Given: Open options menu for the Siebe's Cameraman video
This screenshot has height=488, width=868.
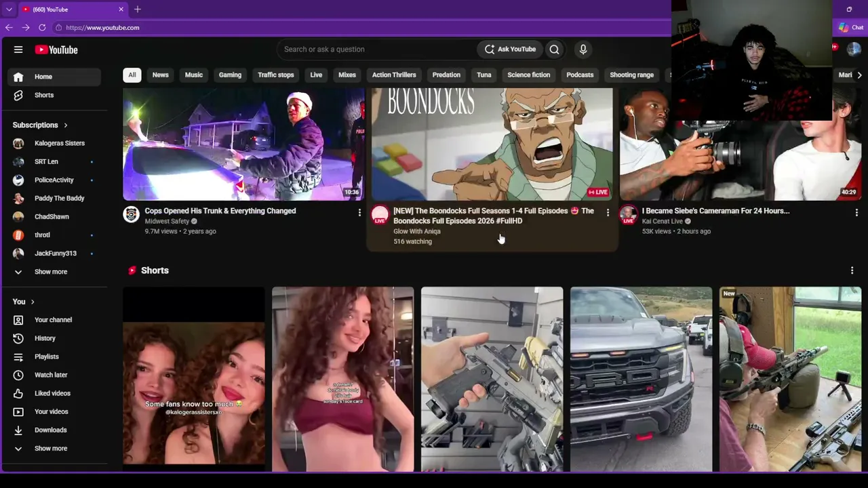Looking at the screenshot, I should click(856, 213).
